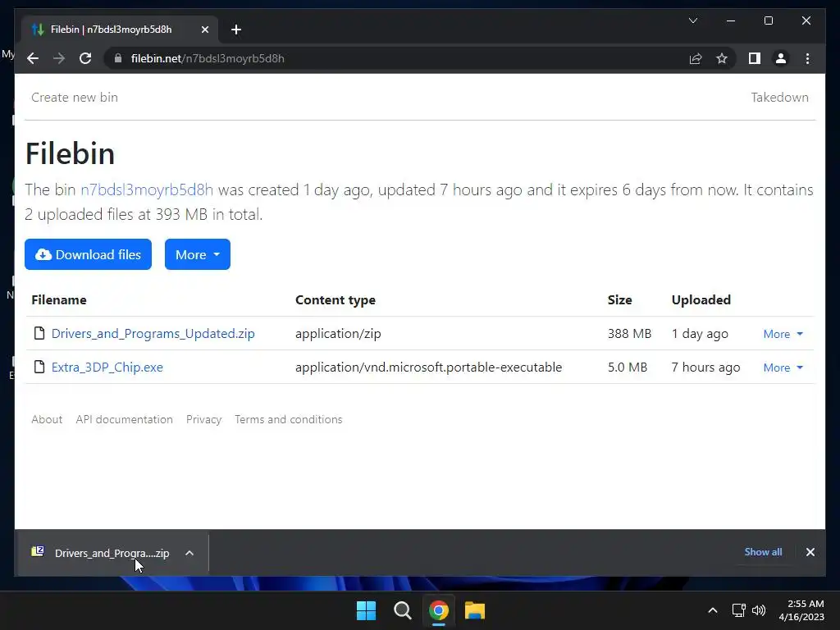840x630 pixels.
Task: Click Create new bin link
Action: point(75,98)
